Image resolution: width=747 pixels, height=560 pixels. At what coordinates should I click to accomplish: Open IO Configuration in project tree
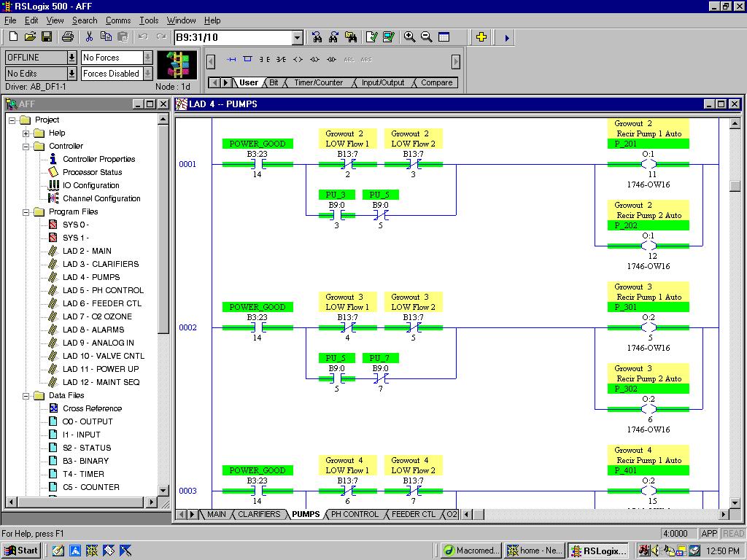click(91, 185)
